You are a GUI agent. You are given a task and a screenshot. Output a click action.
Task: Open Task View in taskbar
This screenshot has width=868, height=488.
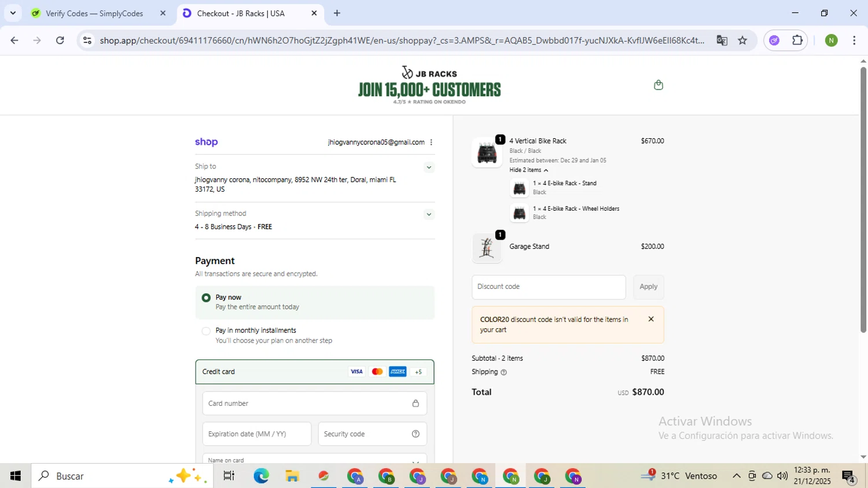[x=229, y=476]
